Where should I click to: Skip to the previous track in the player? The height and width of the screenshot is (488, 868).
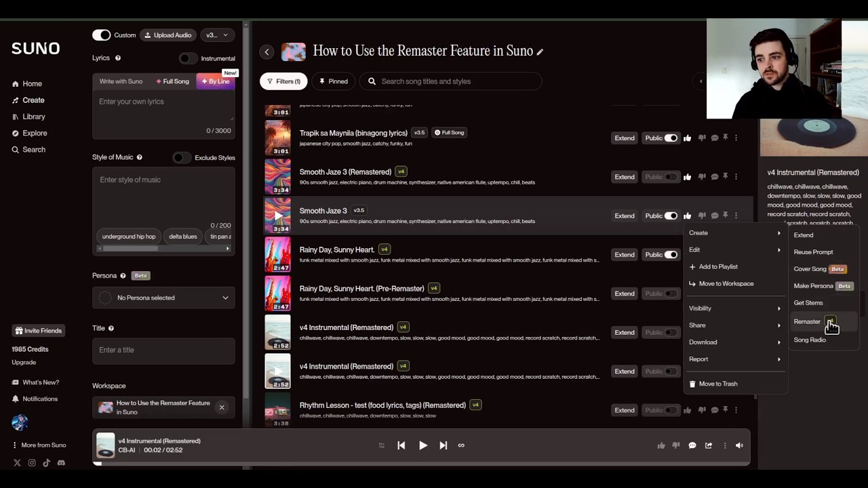401,445
